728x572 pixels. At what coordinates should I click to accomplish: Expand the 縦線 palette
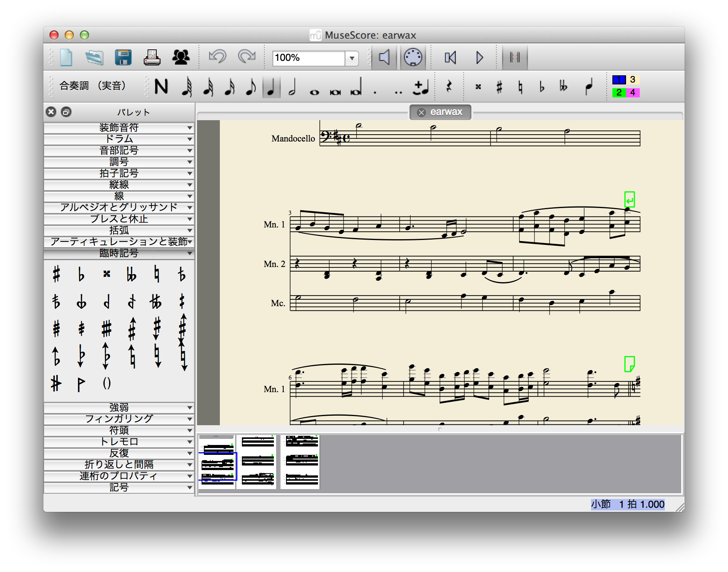click(x=119, y=185)
